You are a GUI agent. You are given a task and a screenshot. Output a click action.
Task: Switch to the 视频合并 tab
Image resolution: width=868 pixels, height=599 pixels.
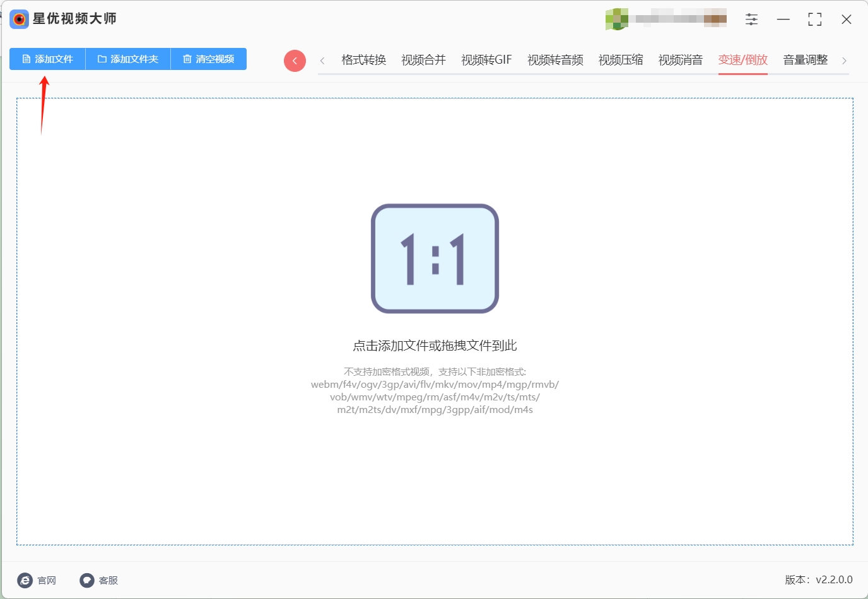click(x=424, y=60)
